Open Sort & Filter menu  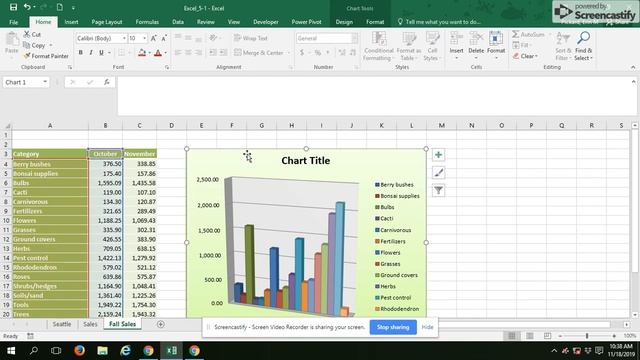[x=563, y=46]
